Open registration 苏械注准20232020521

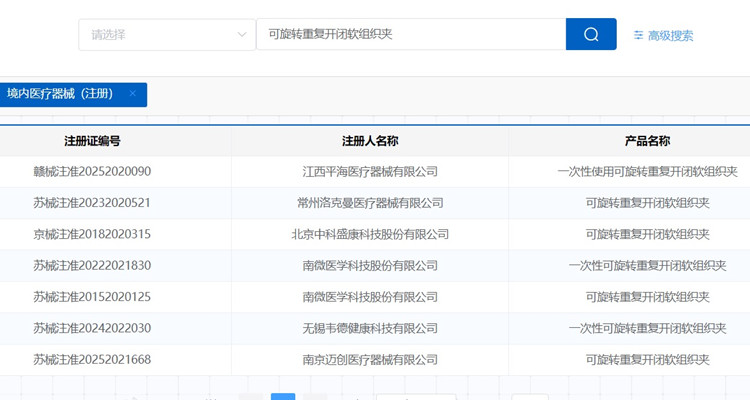[x=92, y=203]
